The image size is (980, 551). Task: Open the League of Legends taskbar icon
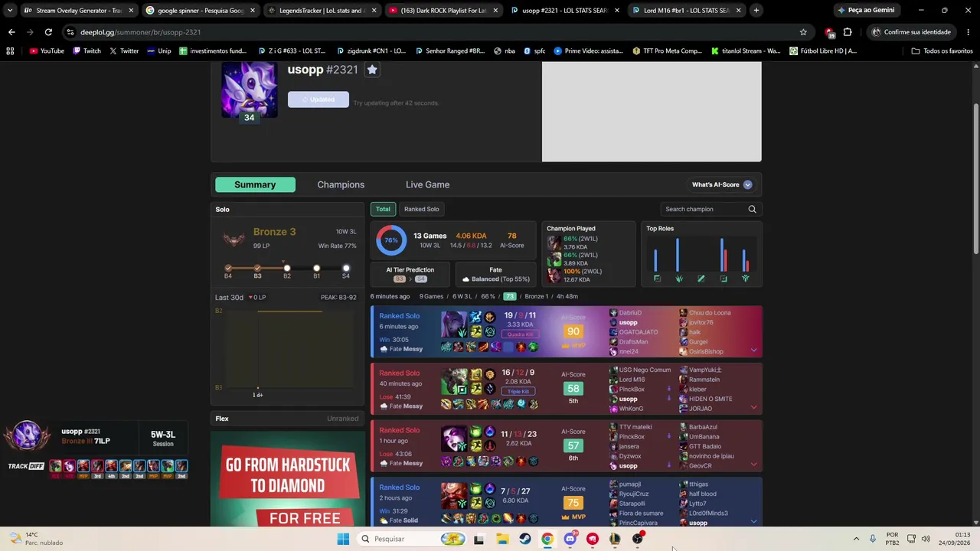[x=615, y=539]
